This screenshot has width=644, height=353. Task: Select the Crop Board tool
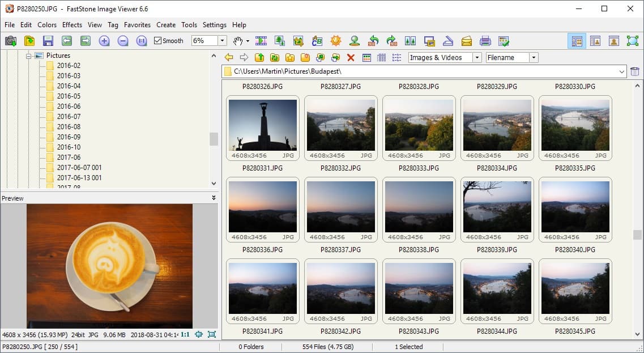point(297,41)
